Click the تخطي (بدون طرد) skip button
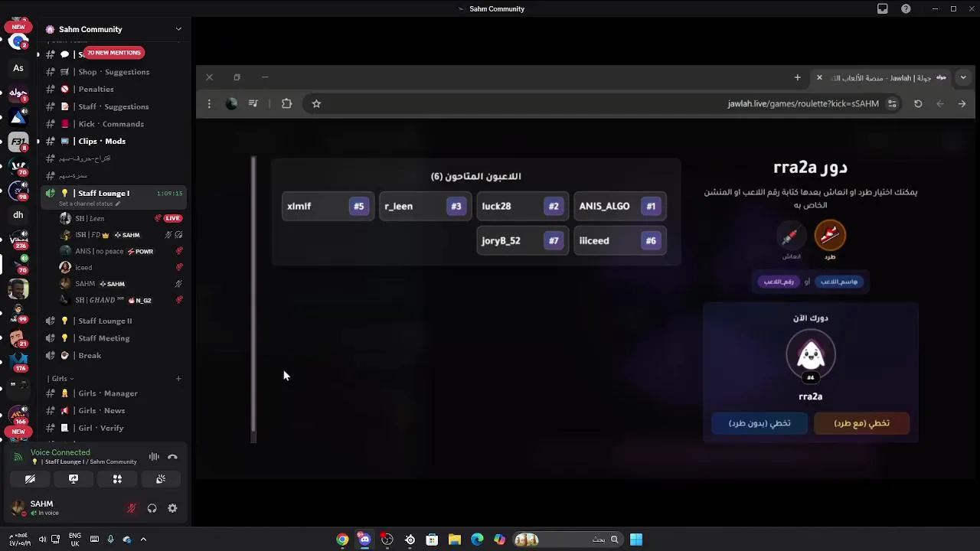Image resolution: width=980 pixels, height=551 pixels. [x=759, y=423]
